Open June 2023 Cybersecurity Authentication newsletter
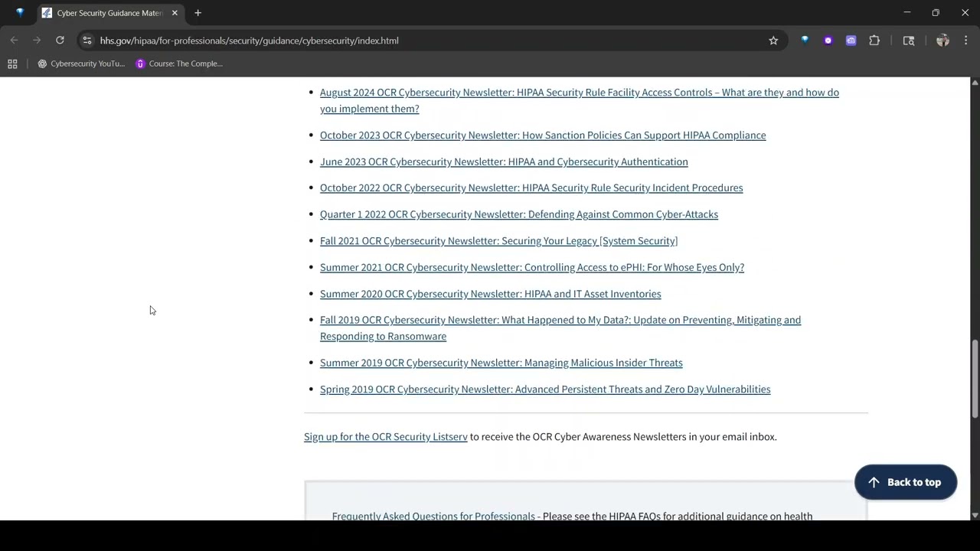Viewport: 980px width, 551px height. coord(504,161)
